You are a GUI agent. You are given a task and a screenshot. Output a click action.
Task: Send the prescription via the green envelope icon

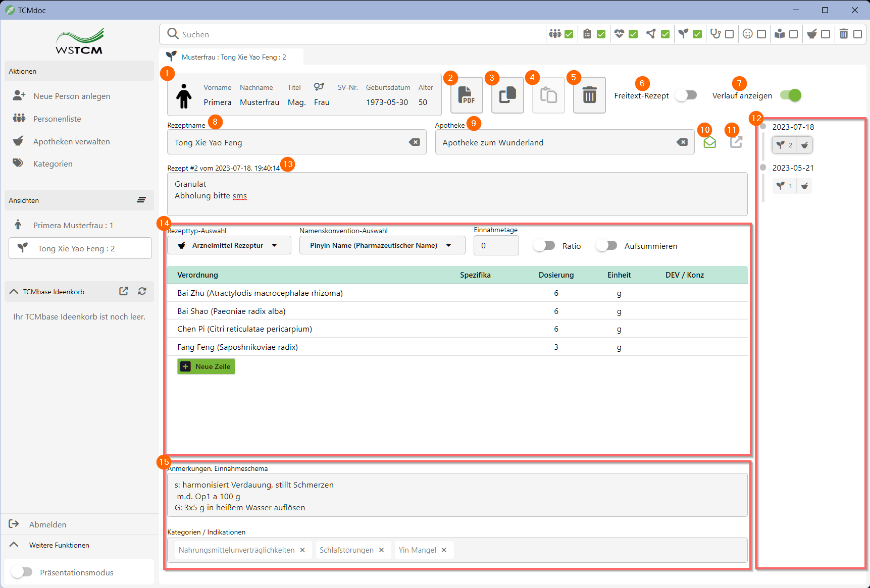(x=709, y=142)
